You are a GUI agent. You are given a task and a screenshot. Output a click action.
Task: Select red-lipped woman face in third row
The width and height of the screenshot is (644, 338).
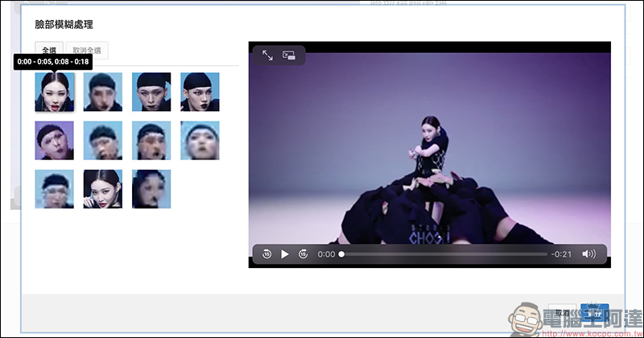103,189
